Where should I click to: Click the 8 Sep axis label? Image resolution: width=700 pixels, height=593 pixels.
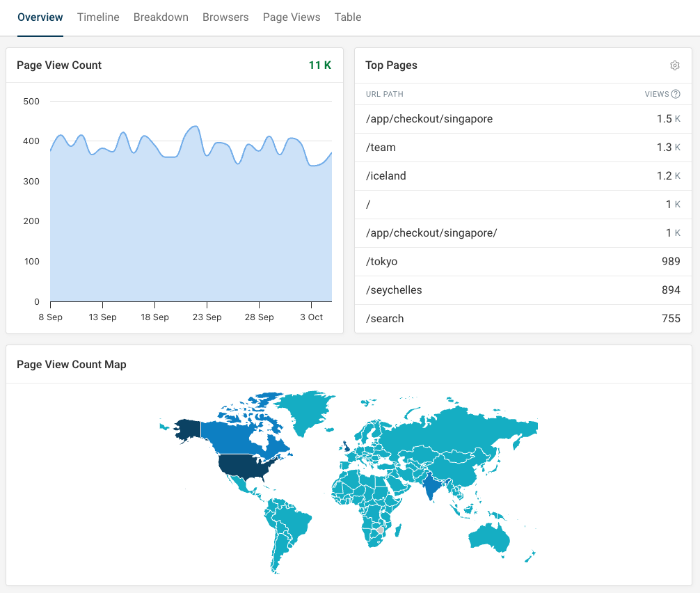tap(50, 317)
